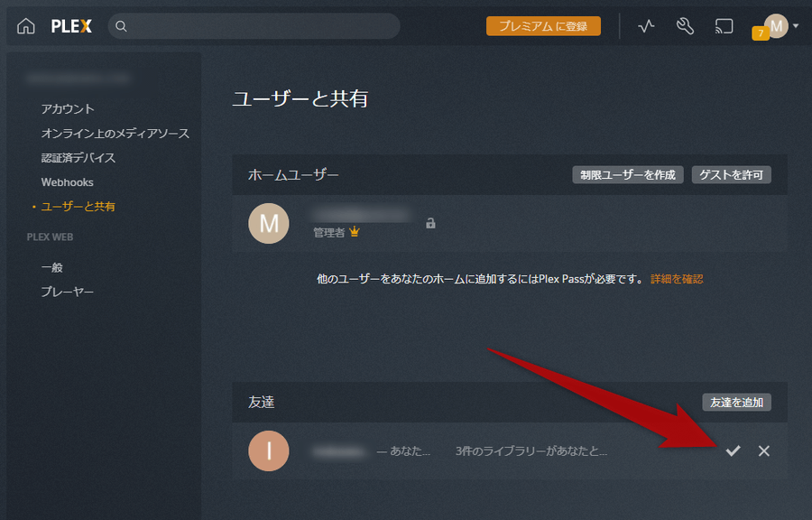Open the notification badge showing 7

coord(761,33)
